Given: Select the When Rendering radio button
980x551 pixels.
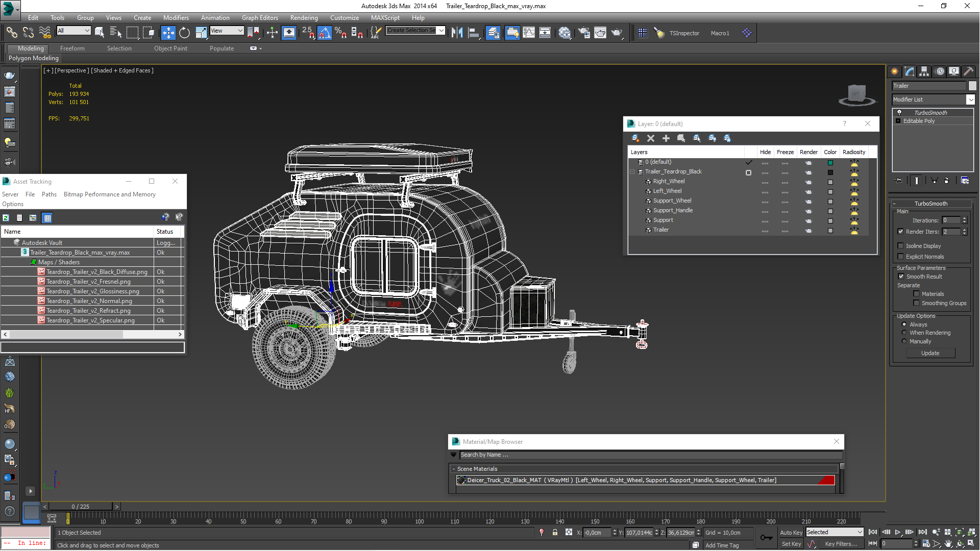Looking at the screenshot, I should 904,333.
